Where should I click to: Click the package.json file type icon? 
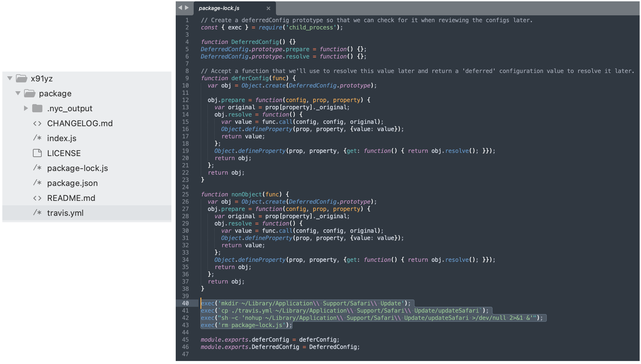click(37, 183)
